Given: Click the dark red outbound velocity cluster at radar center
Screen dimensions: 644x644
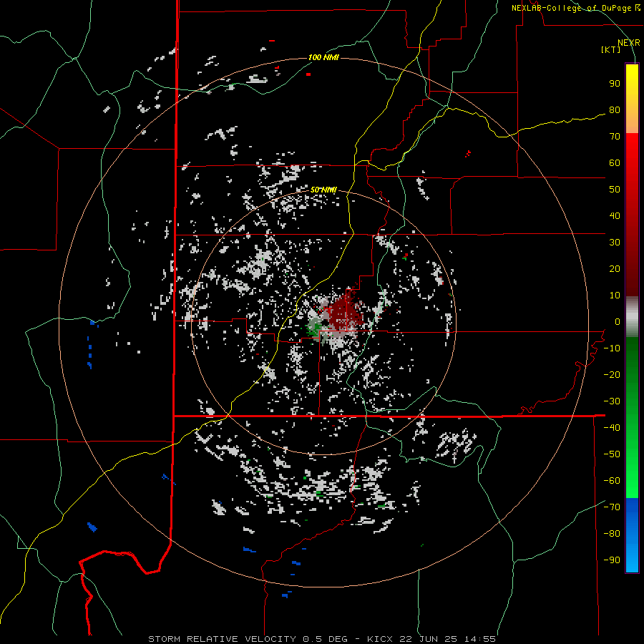Looking at the screenshot, I should (x=344, y=314).
